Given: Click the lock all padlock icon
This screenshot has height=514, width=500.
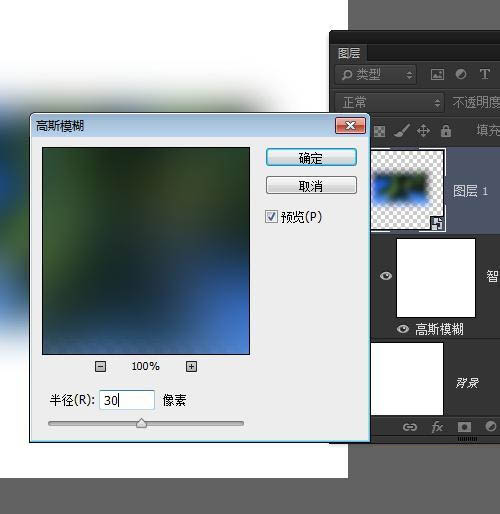Looking at the screenshot, I should 446,131.
